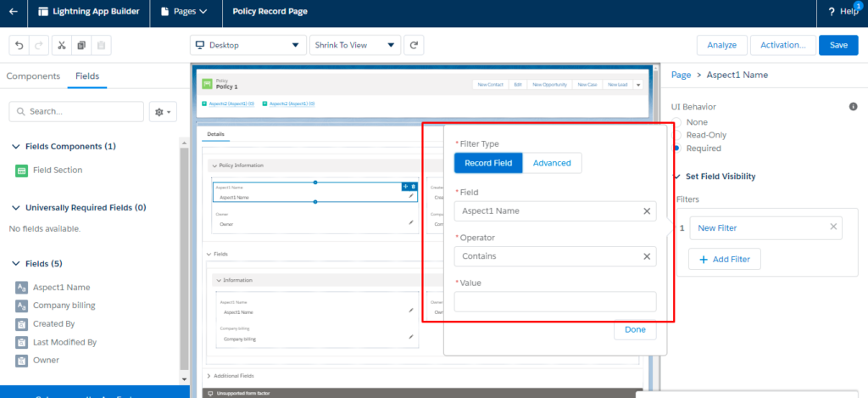Viewport: 868px width, 398px height.
Task: Click the Analyze button
Action: [x=722, y=46]
